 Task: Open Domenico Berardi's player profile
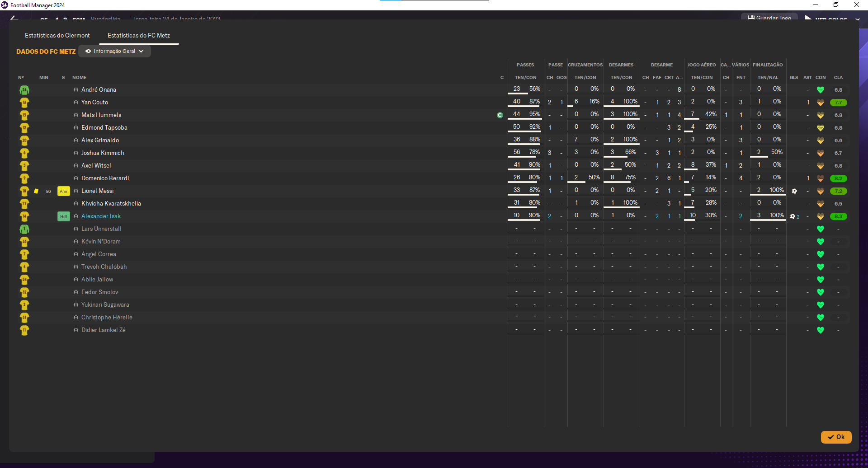[105, 178]
